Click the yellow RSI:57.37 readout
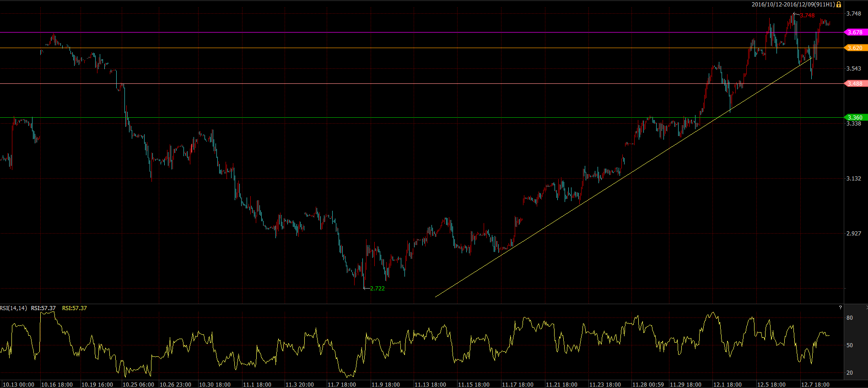 point(75,308)
